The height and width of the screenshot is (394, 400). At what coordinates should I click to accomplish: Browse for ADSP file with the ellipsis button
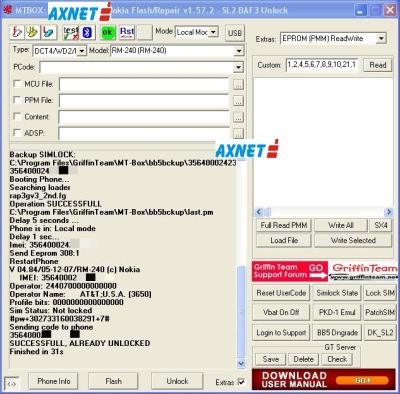238,133
